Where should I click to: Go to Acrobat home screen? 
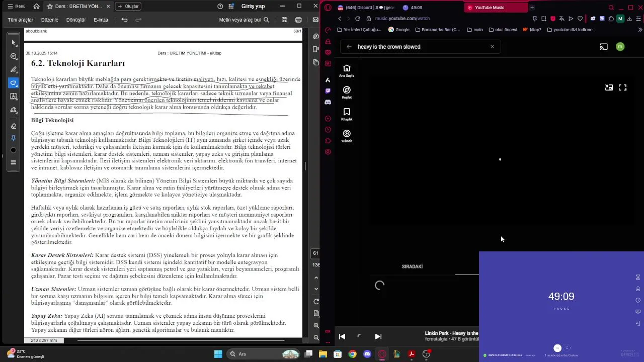pos(36,7)
